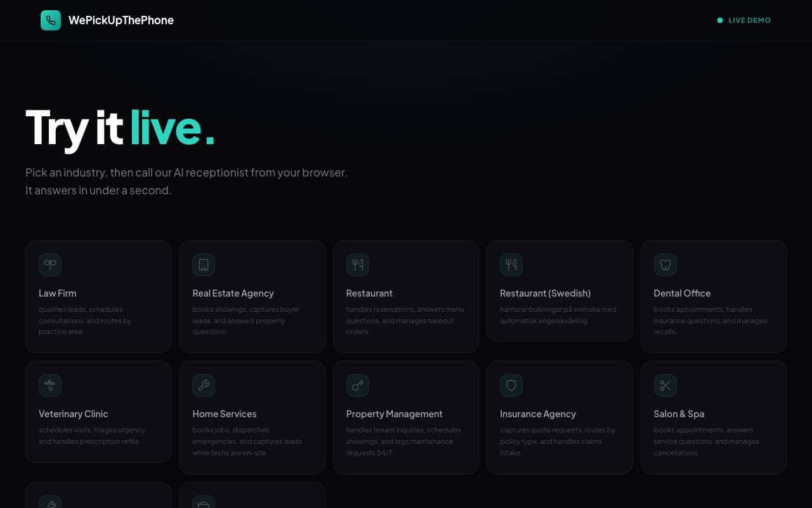The height and width of the screenshot is (508, 812).
Task: Click the Property Management description about tenant inquiries
Action: point(403,441)
